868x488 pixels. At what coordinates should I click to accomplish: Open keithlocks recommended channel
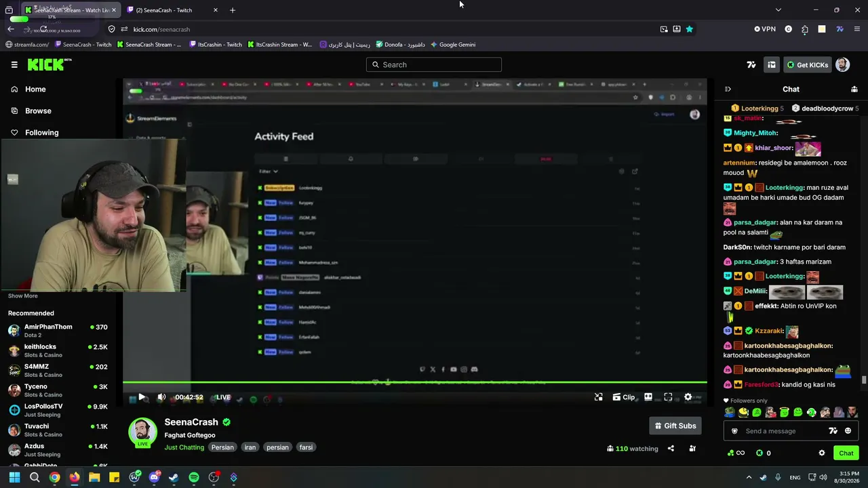coord(58,350)
